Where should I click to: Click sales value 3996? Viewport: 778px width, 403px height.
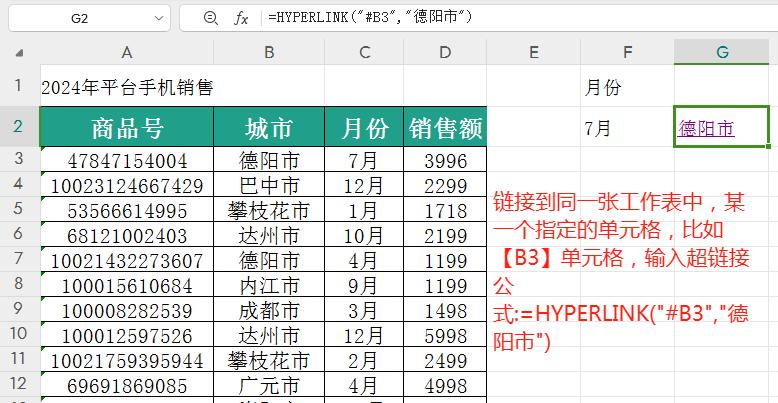445,160
